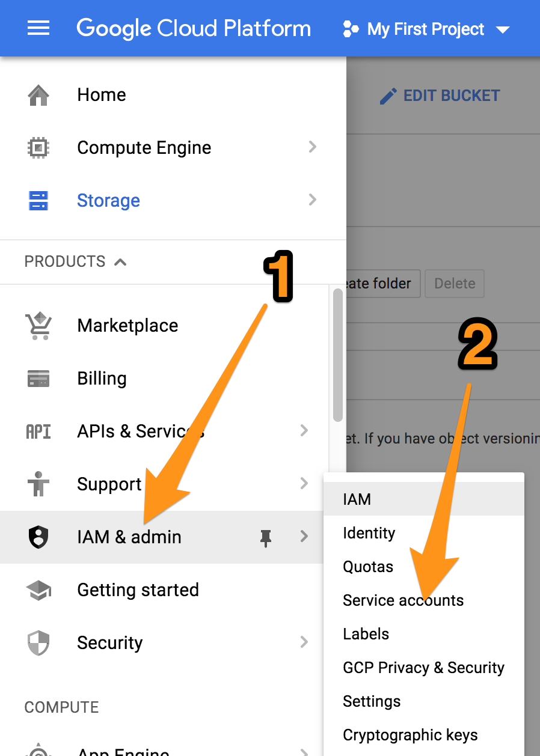Choose Identity from the submenu
Image resolution: width=540 pixels, height=756 pixels.
[x=424, y=533]
